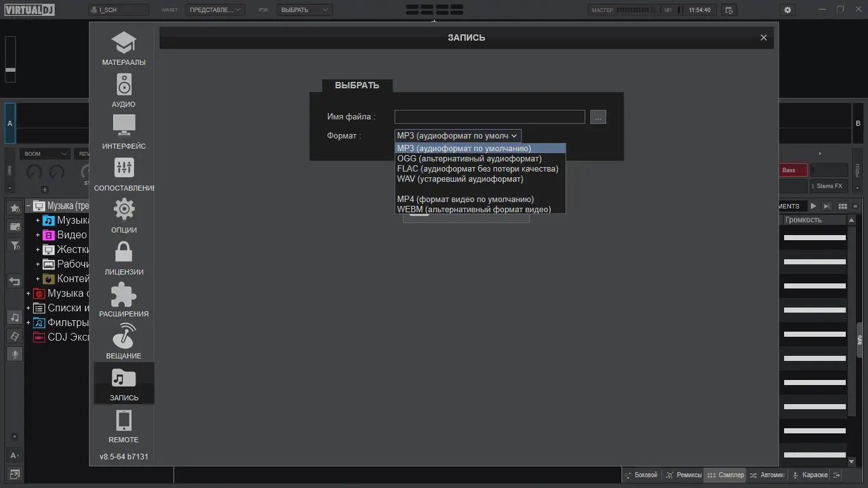
Task: Switch to the Сэмплер tab
Action: [x=725, y=475]
